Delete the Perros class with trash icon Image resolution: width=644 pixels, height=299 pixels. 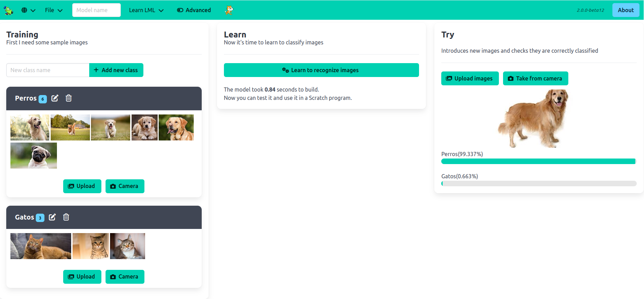point(69,98)
